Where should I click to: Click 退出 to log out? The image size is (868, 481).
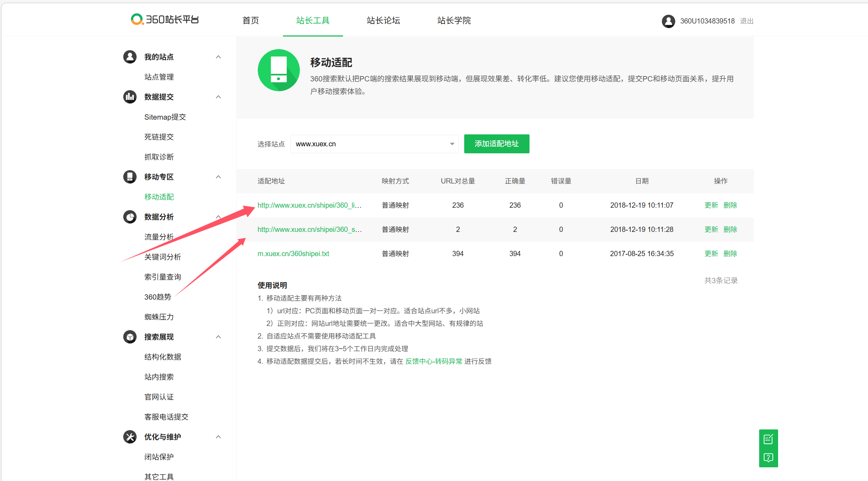pos(747,21)
